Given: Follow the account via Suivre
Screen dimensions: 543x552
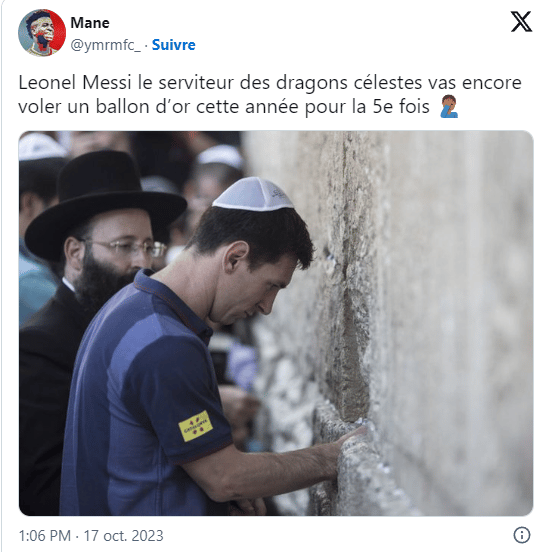Looking at the screenshot, I should point(173,45).
